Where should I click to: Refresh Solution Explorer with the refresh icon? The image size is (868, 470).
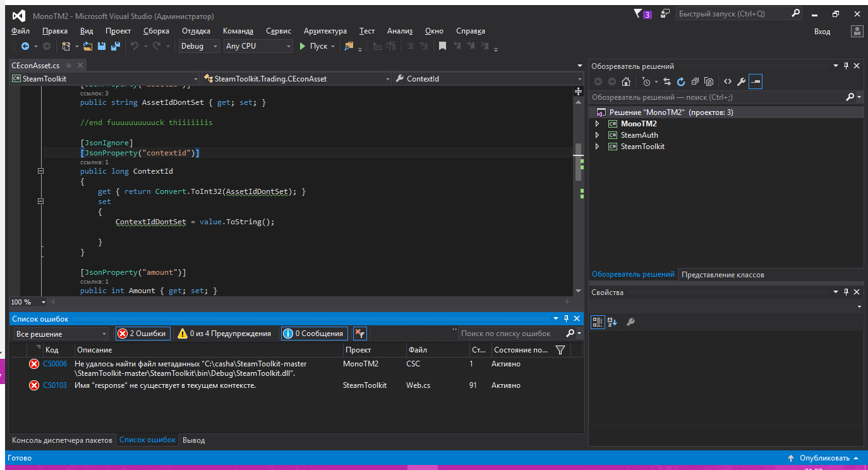[681, 81]
